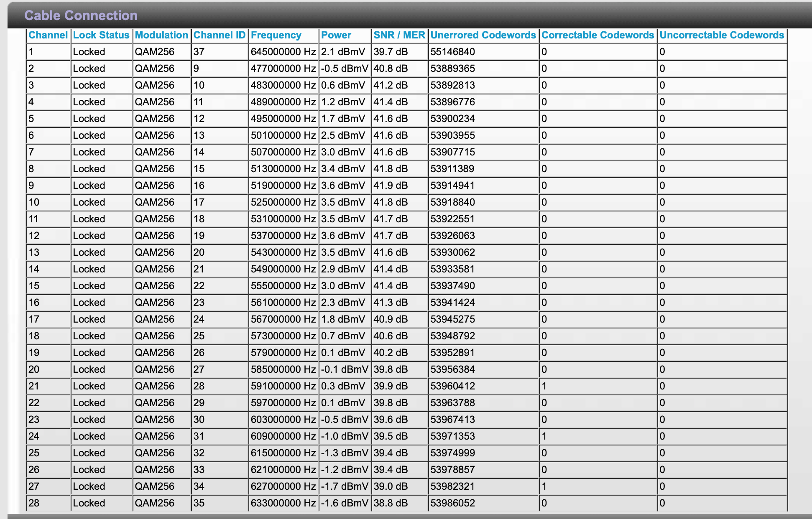Select frequency cell 609000000 Hz
The width and height of the screenshot is (812, 519).
click(283, 436)
